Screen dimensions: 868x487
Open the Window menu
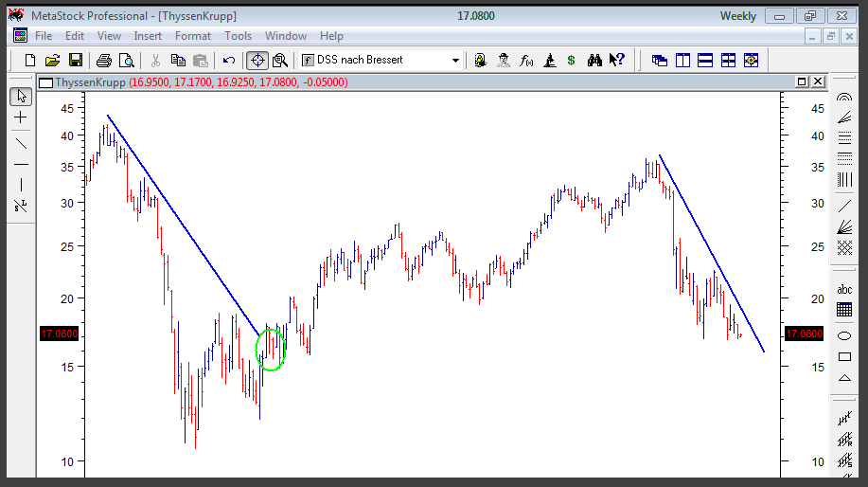(286, 36)
